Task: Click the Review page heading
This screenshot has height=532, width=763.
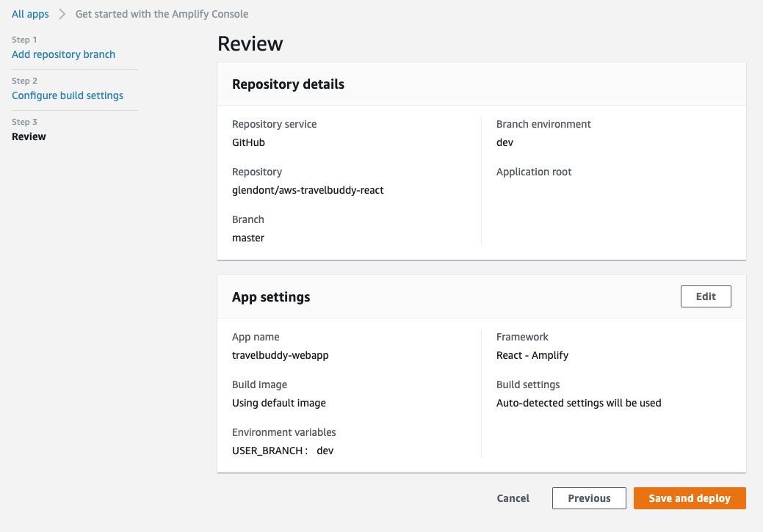Action: point(250,43)
